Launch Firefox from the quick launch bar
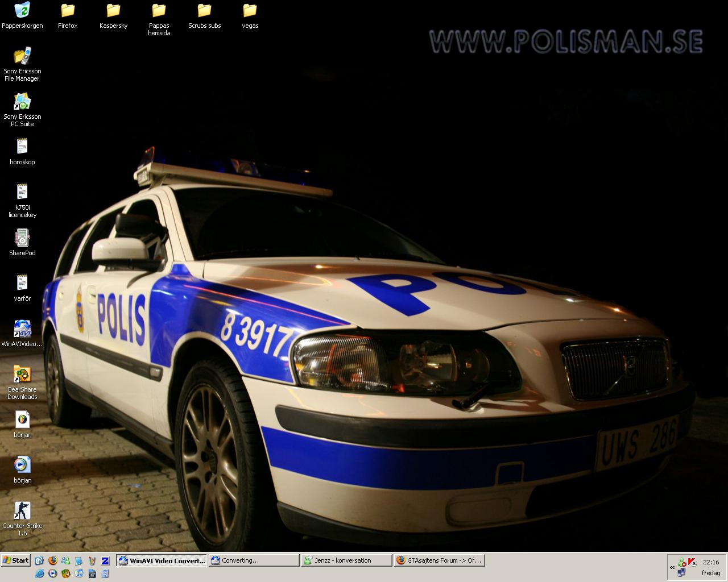 [x=53, y=560]
